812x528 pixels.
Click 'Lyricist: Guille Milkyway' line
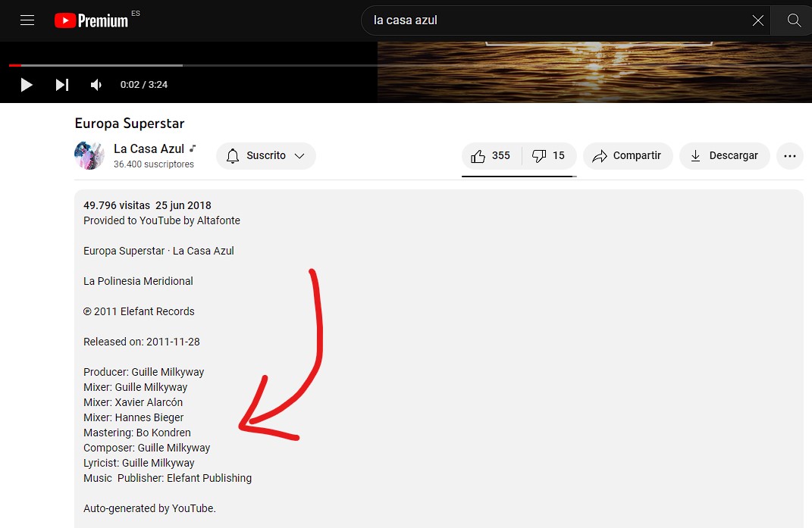(x=139, y=463)
